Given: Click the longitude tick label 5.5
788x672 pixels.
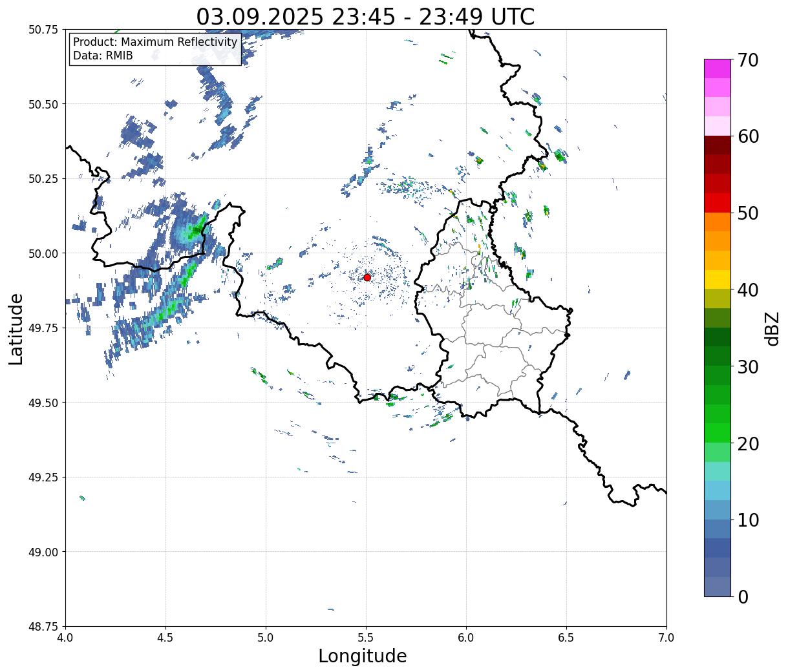Looking at the screenshot, I should (x=366, y=638).
